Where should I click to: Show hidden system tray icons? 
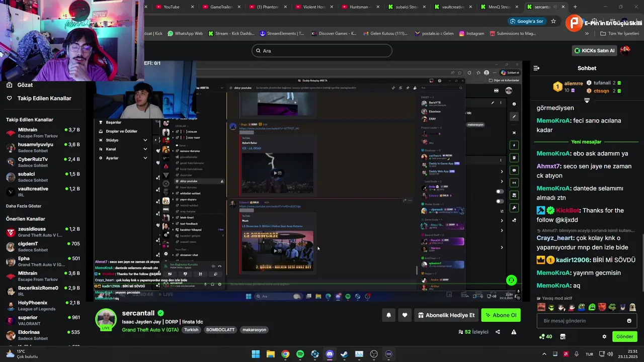(544, 354)
